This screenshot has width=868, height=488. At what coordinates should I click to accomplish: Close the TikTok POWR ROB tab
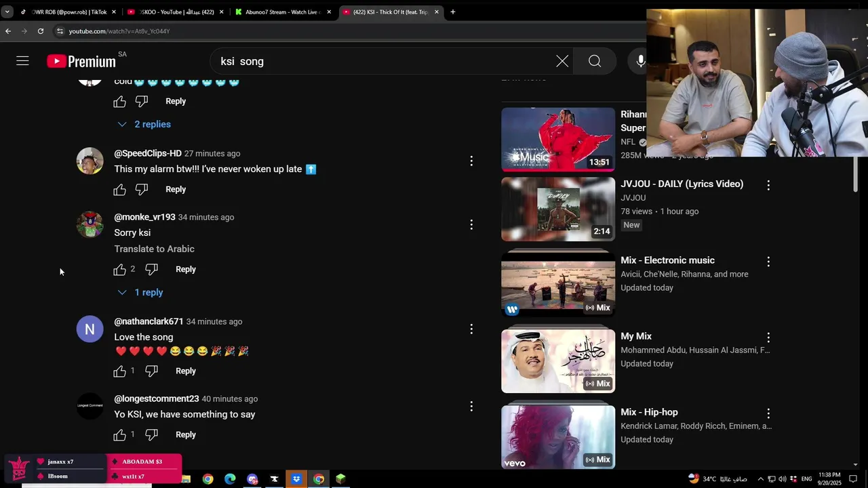tap(113, 12)
